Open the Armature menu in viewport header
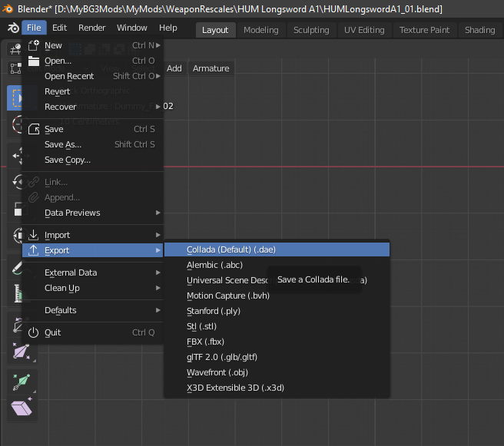 [x=211, y=68]
